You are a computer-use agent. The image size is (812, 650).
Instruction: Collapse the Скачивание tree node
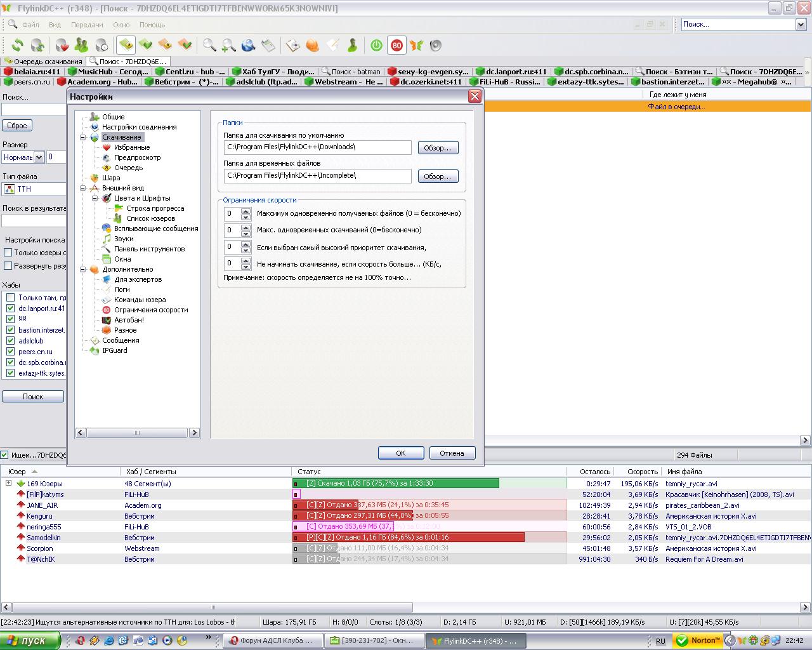click(x=82, y=137)
